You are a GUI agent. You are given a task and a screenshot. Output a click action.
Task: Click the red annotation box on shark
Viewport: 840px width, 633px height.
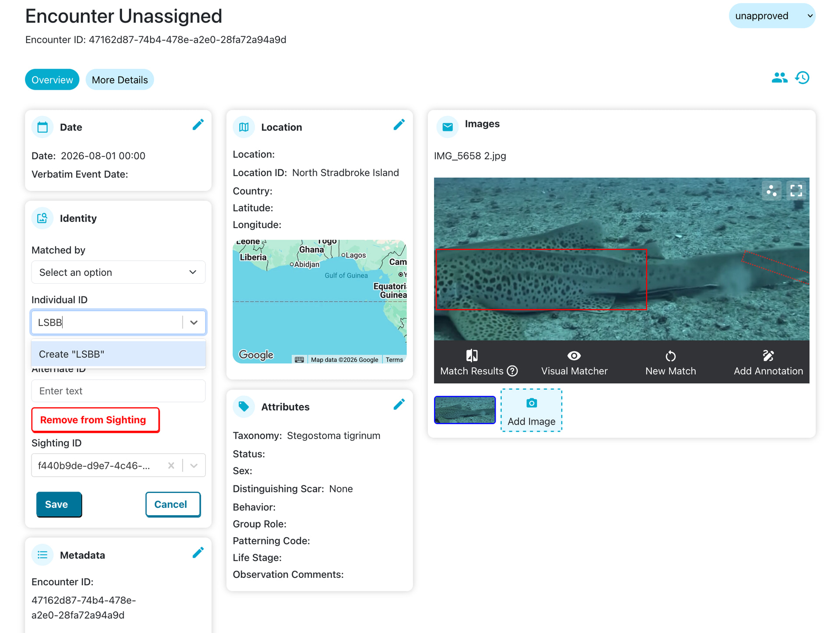coord(541,280)
